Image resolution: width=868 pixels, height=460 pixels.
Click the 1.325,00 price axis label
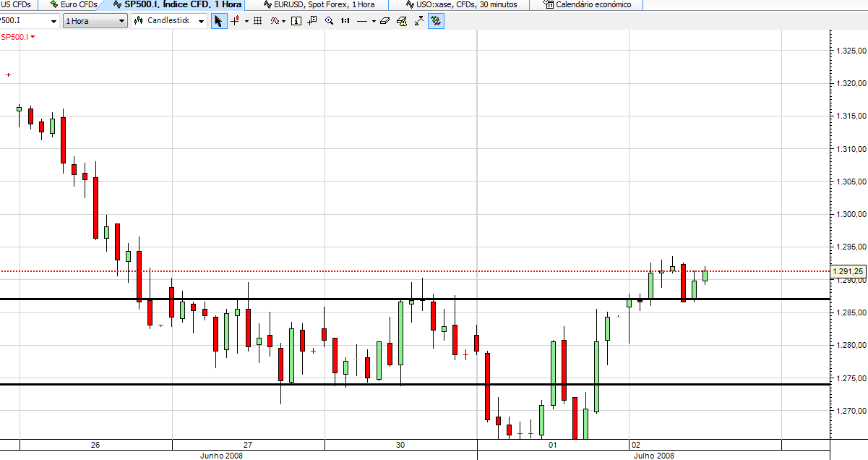tap(851, 51)
